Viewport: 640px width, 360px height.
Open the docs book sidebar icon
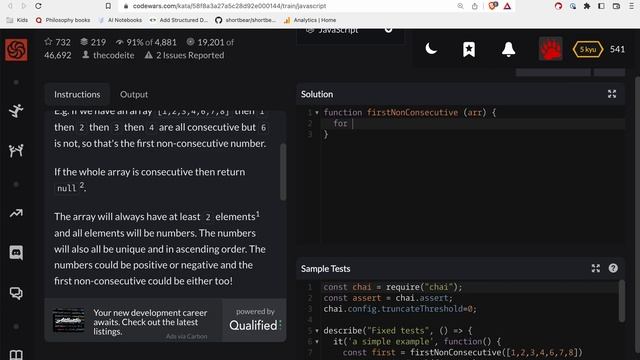(16, 354)
